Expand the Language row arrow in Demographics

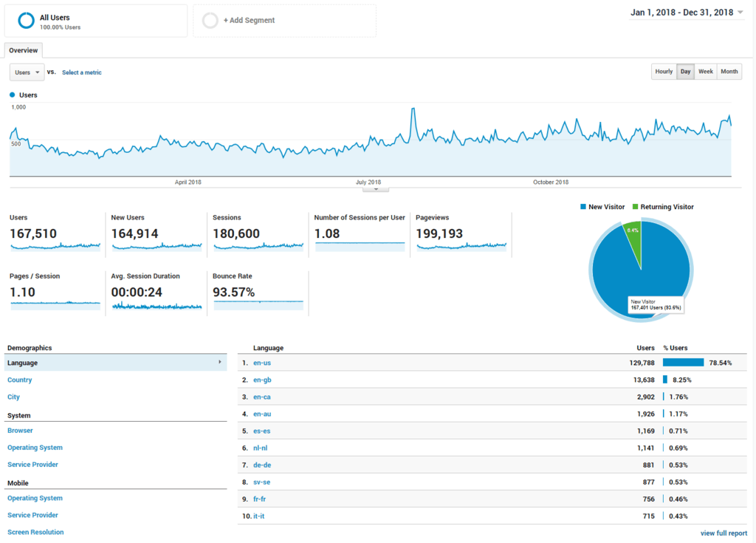pos(220,362)
